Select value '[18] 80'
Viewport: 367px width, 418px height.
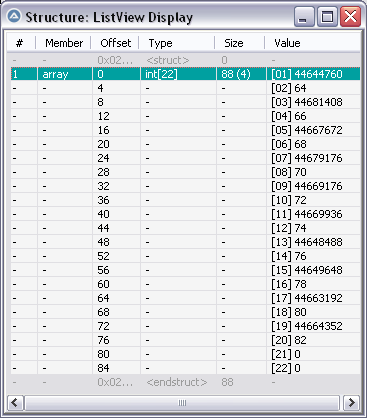click(x=289, y=312)
